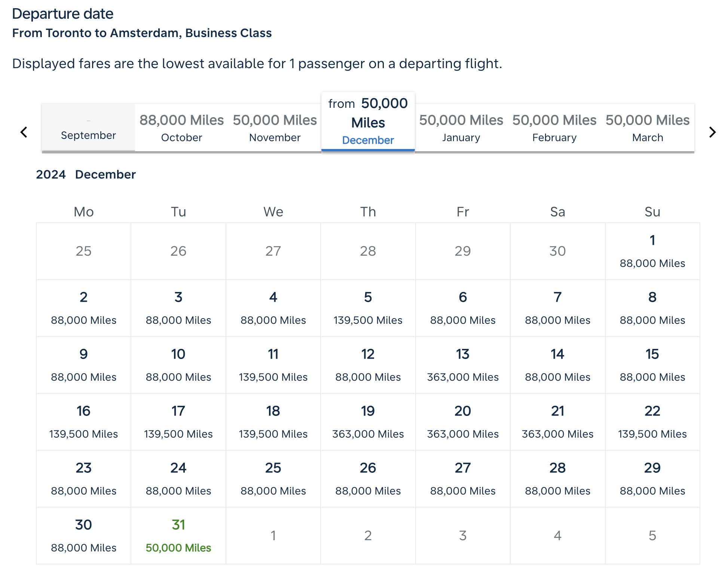Select the active December tab
The image size is (728, 572).
(368, 122)
